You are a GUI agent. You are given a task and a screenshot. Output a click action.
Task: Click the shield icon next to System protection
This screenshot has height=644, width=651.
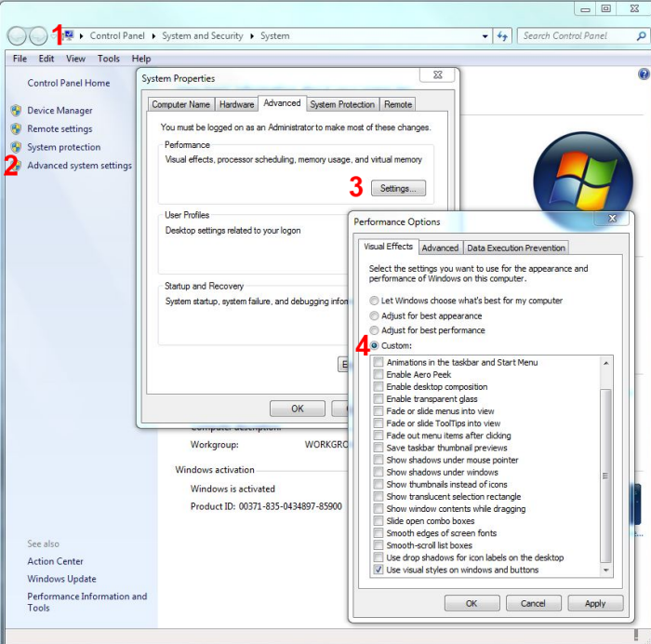16,147
